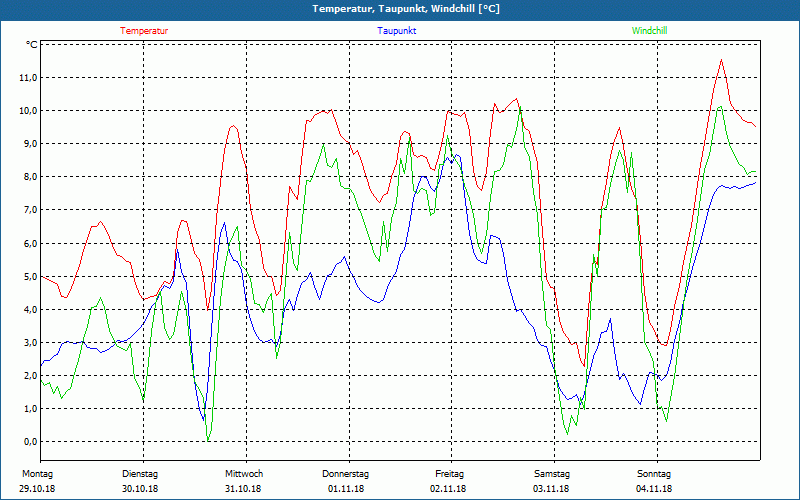This screenshot has width=800, height=500.
Task: Click the date 04.11.18
Action: (654, 489)
